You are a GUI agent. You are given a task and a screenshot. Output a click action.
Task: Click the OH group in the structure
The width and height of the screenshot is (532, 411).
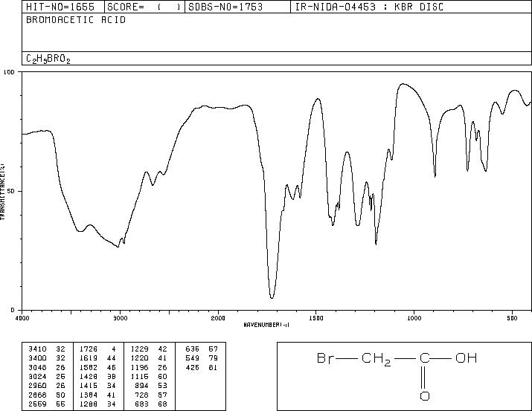pyautogui.click(x=467, y=358)
